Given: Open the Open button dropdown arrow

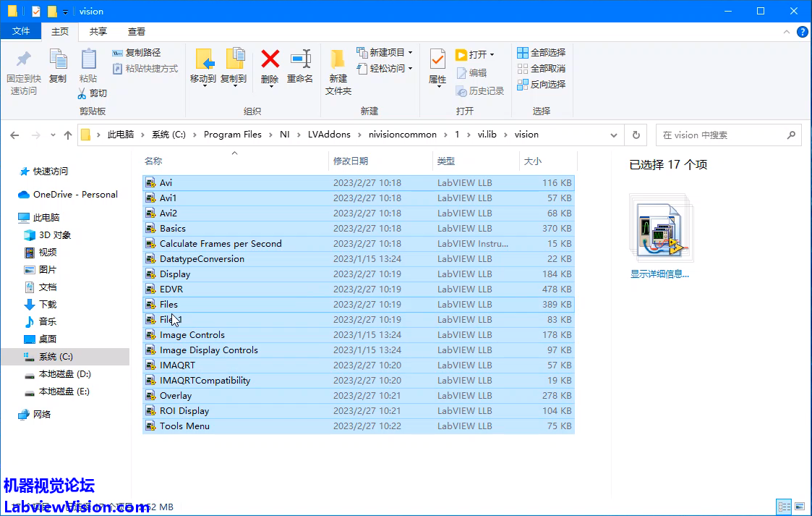Looking at the screenshot, I should coord(492,54).
